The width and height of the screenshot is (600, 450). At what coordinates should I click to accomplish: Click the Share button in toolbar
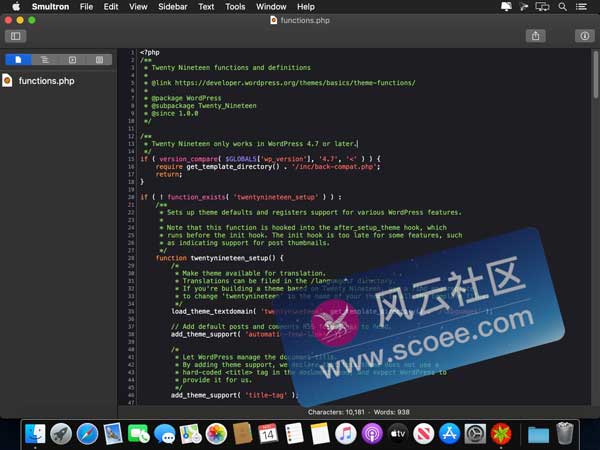click(537, 36)
